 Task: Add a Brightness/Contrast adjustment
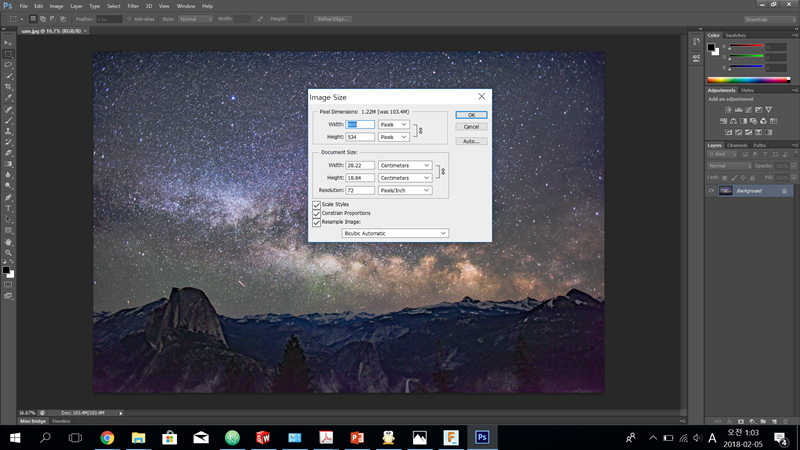coord(728,110)
